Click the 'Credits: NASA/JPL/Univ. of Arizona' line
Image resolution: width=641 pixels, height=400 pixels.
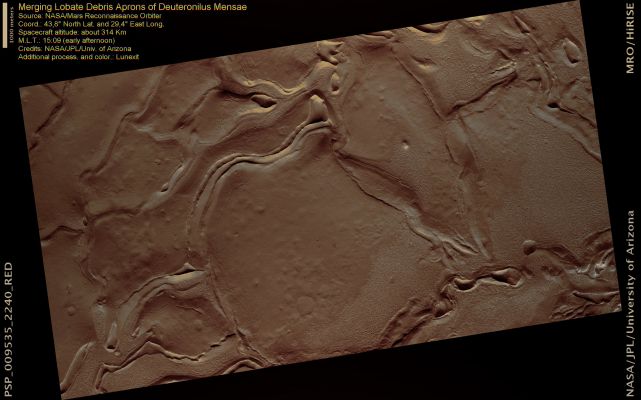[x=75, y=49]
